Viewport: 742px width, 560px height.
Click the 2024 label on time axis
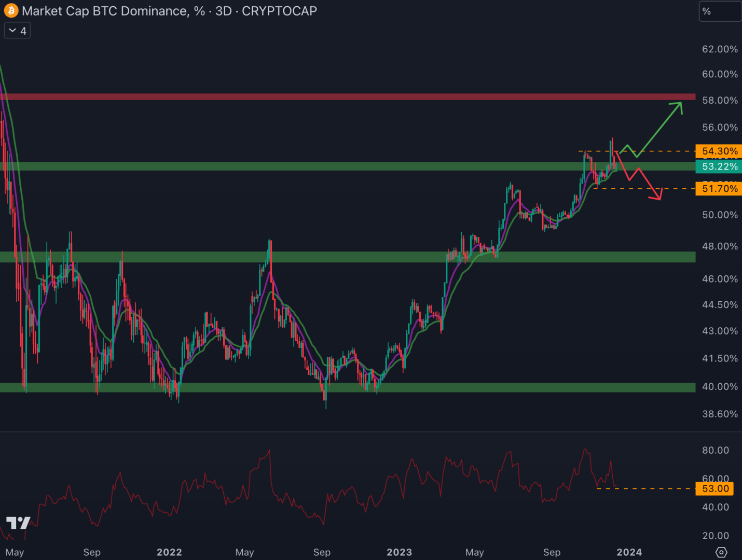(x=629, y=552)
